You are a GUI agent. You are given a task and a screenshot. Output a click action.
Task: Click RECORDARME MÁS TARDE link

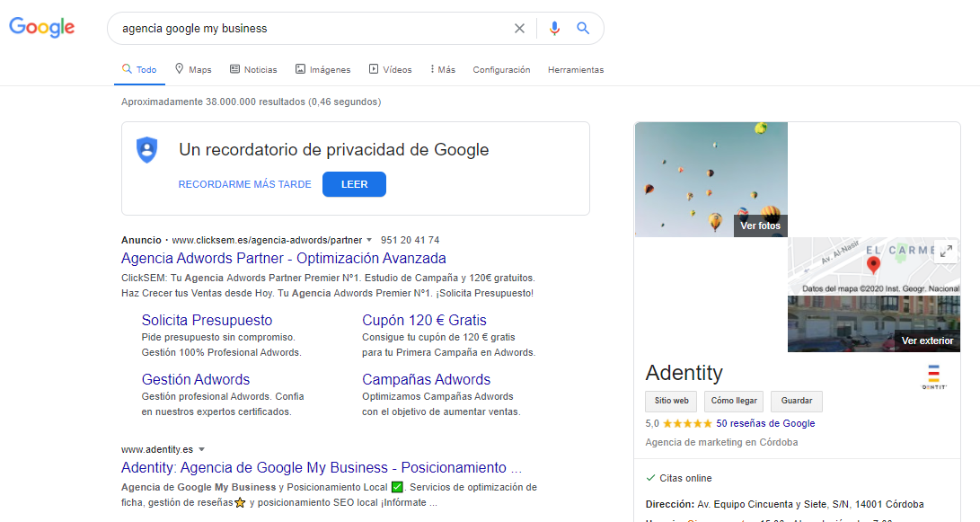click(x=245, y=184)
